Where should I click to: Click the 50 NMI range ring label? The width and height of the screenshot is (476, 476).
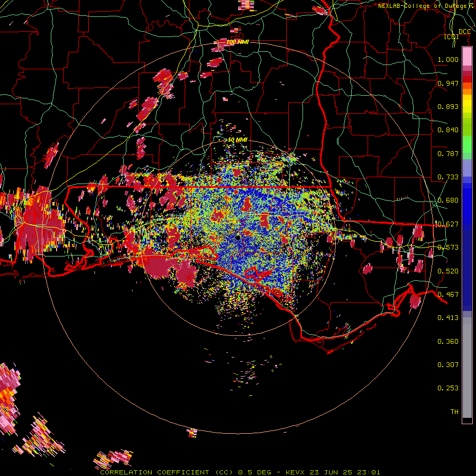[237, 140]
